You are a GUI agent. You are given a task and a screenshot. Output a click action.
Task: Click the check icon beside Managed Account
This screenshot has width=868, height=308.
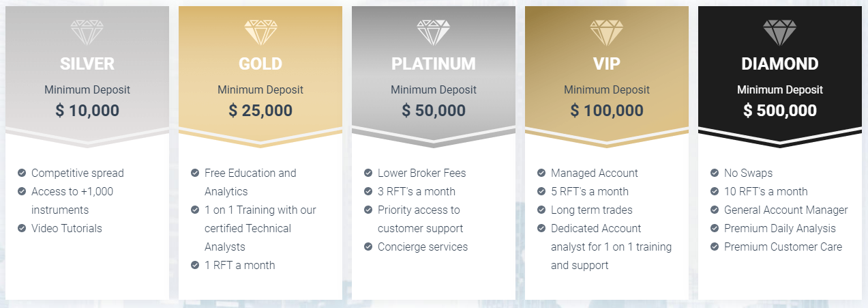[x=541, y=173]
